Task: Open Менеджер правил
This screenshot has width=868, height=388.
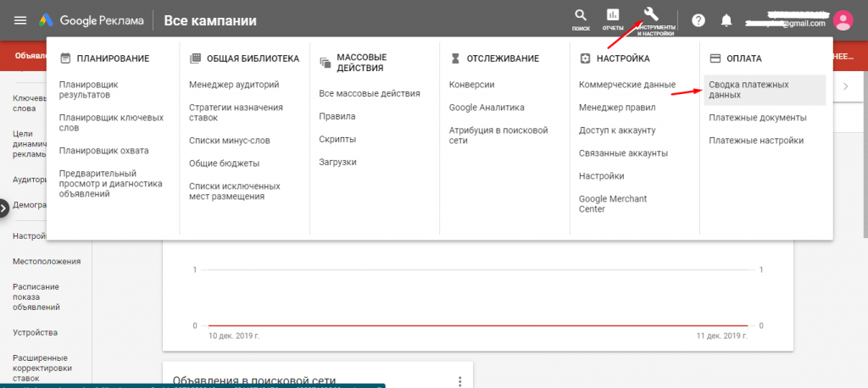Action: click(617, 108)
